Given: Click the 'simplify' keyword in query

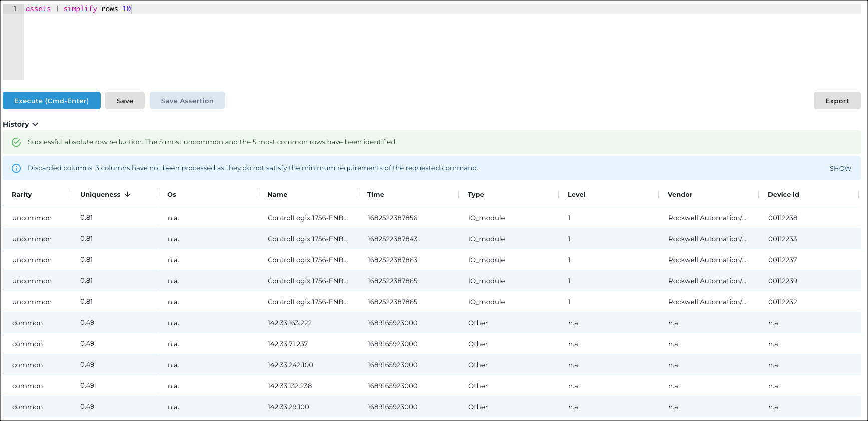Looking at the screenshot, I should click(80, 9).
